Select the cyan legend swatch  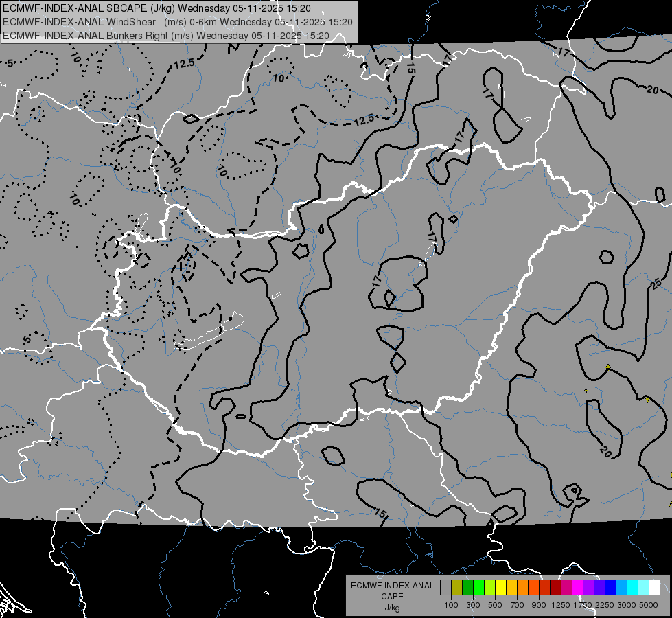(633, 588)
